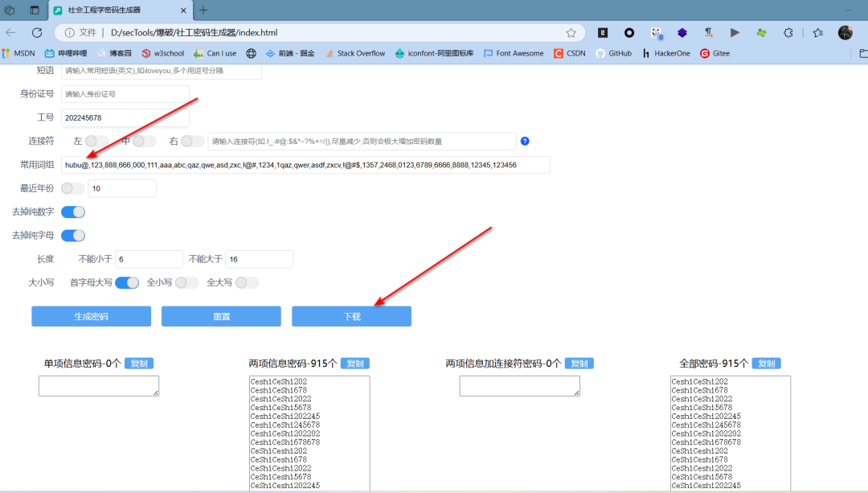Open the Font Awesome bookmark

click(x=514, y=53)
